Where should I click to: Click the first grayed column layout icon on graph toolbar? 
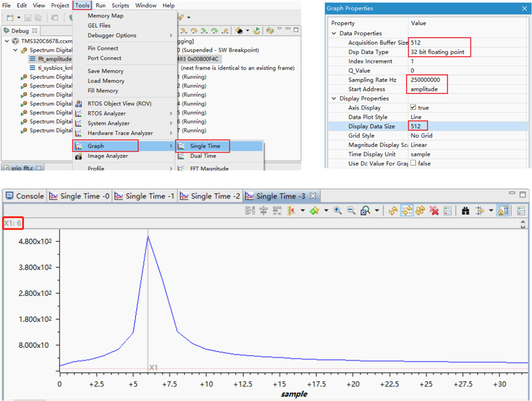(x=250, y=211)
